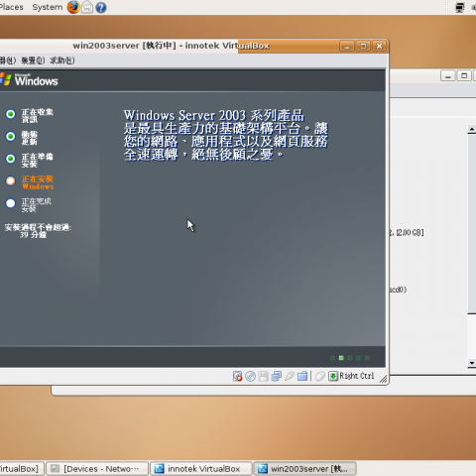The width and height of the screenshot is (476, 476).
Task: Minimize the win2003server VirtualBox window
Action: (x=347, y=46)
